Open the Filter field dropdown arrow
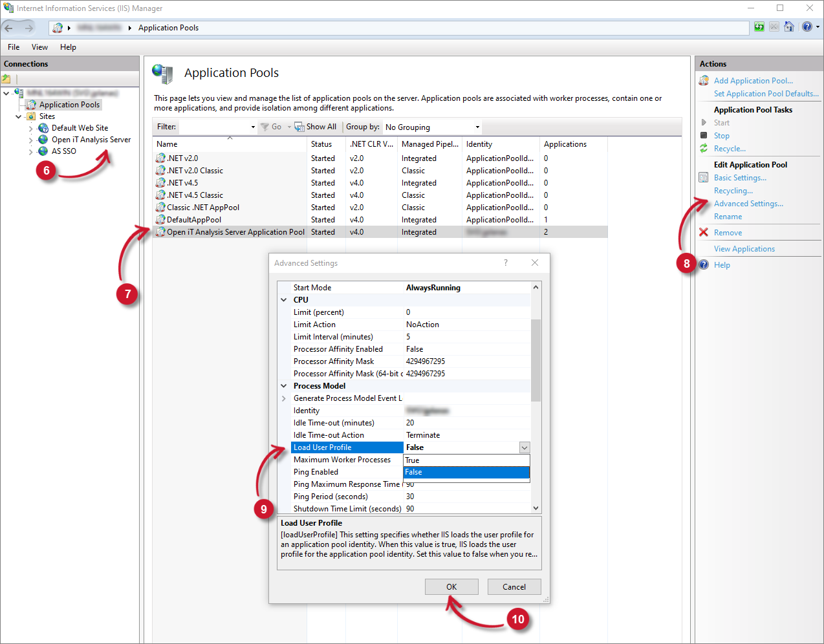Image resolution: width=824 pixels, height=644 pixels. (x=252, y=127)
